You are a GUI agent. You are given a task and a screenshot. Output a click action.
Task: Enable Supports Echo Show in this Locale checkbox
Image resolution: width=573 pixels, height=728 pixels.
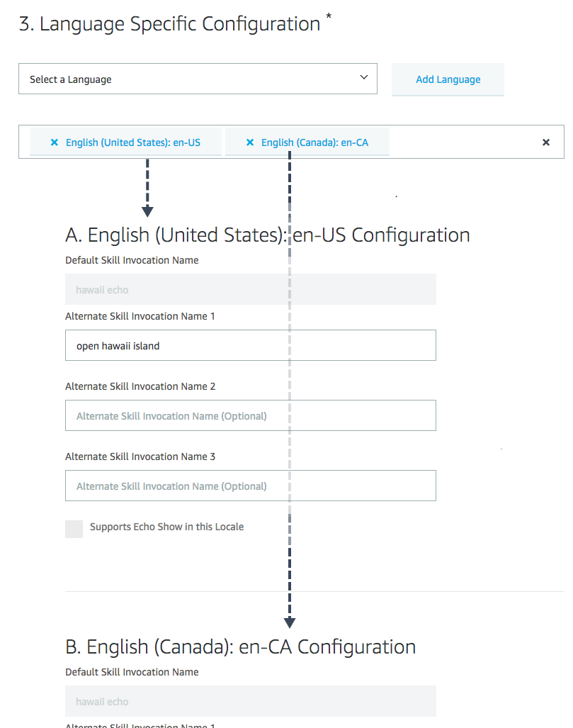coord(74,528)
